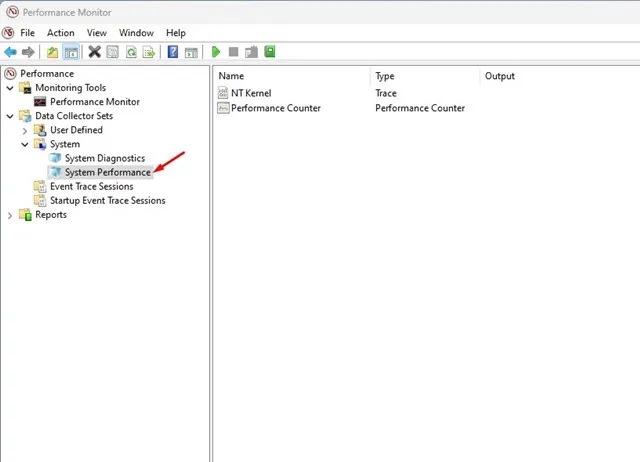The image size is (640, 462).
Task: Open the View menu
Action: click(x=96, y=33)
